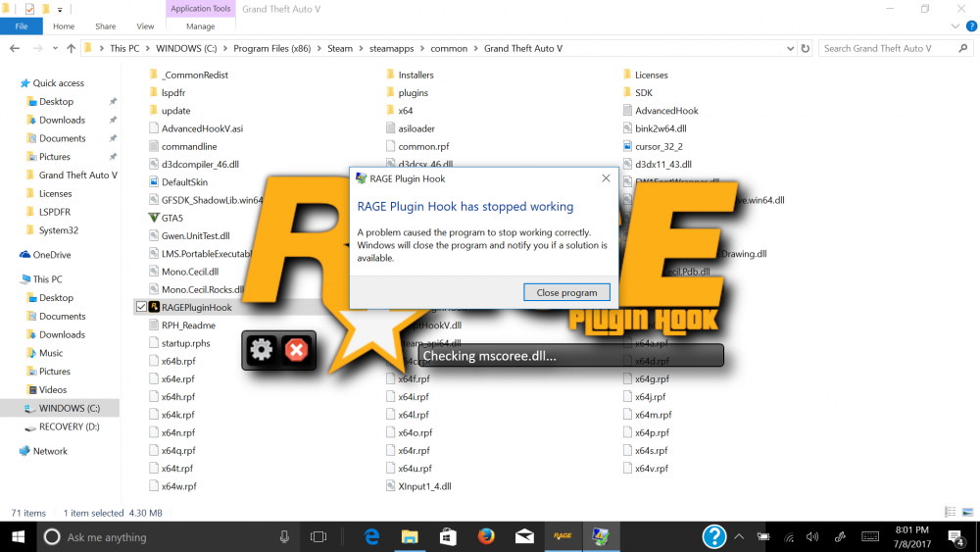Viewport: 980px width, 552px height.
Task: Select Downloads under Quick access
Action: point(62,120)
